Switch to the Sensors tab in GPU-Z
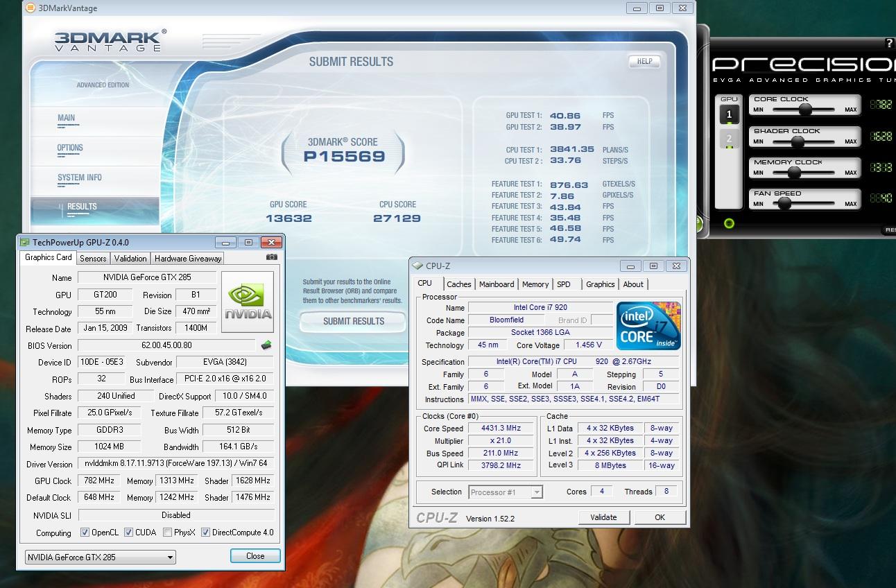The image size is (896, 588). pyautogui.click(x=93, y=258)
